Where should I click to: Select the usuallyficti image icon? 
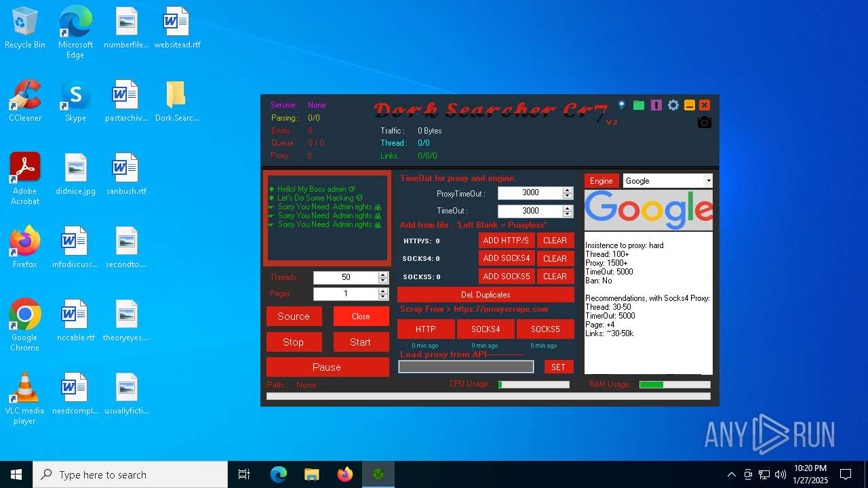[126, 394]
